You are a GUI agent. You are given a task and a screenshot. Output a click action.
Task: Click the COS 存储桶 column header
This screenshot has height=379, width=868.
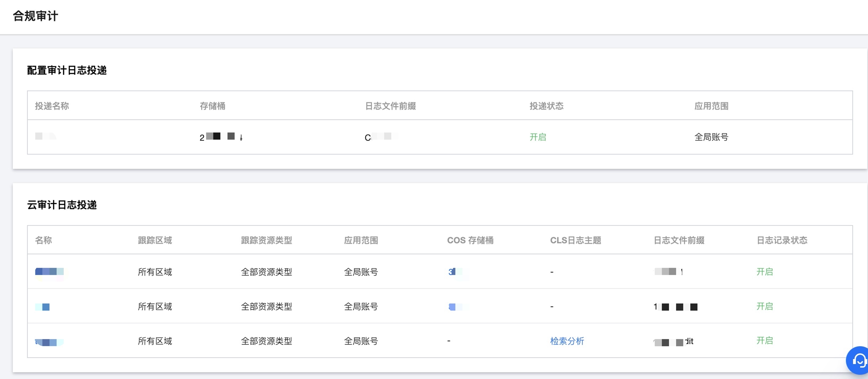tap(470, 240)
